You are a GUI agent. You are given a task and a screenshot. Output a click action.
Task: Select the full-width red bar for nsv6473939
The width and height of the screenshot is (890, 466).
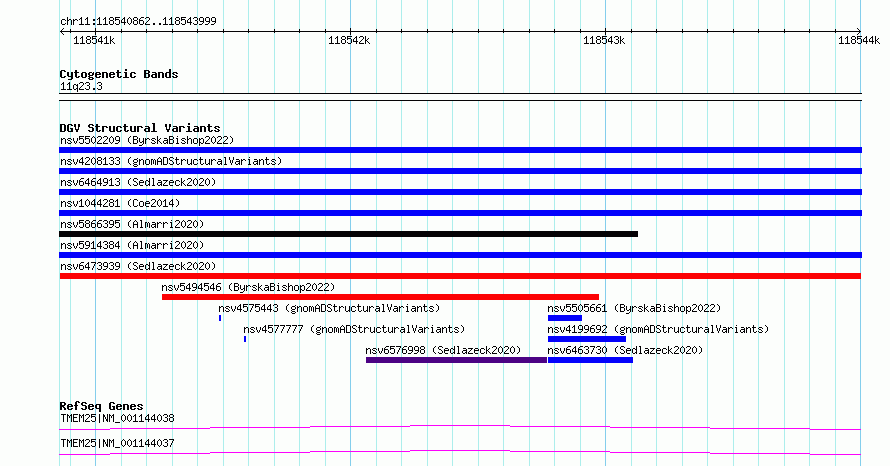[x=460, y=276]
